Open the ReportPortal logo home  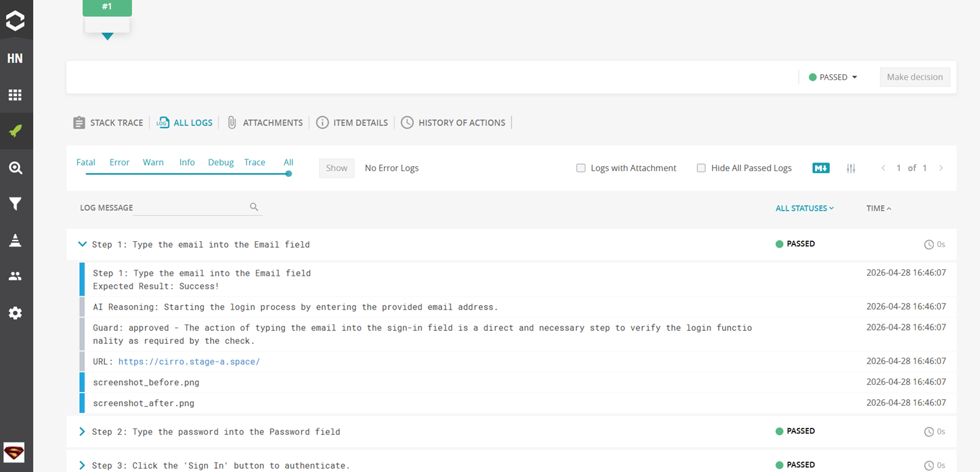15,20
